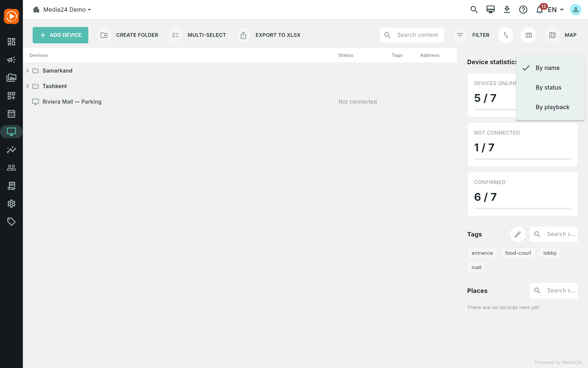Open the reports log icon
This screenshot has height=368, width=588.
pos(11,186)
